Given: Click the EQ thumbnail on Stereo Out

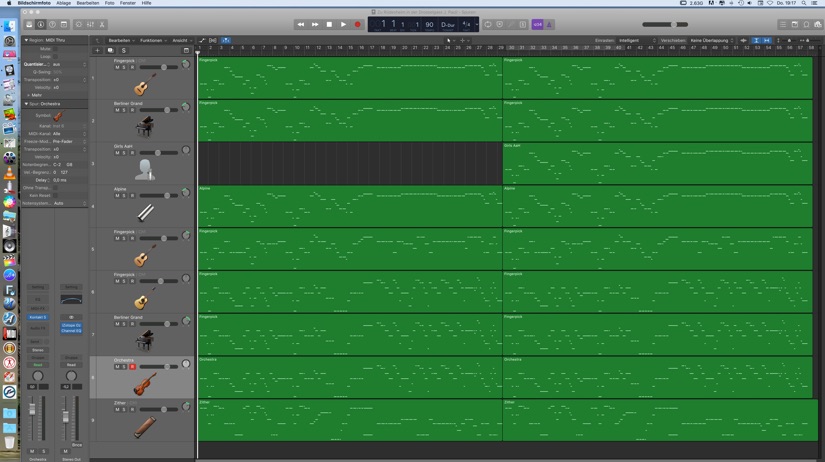Looking at the screenshot, I should click(x=72, y=299).
